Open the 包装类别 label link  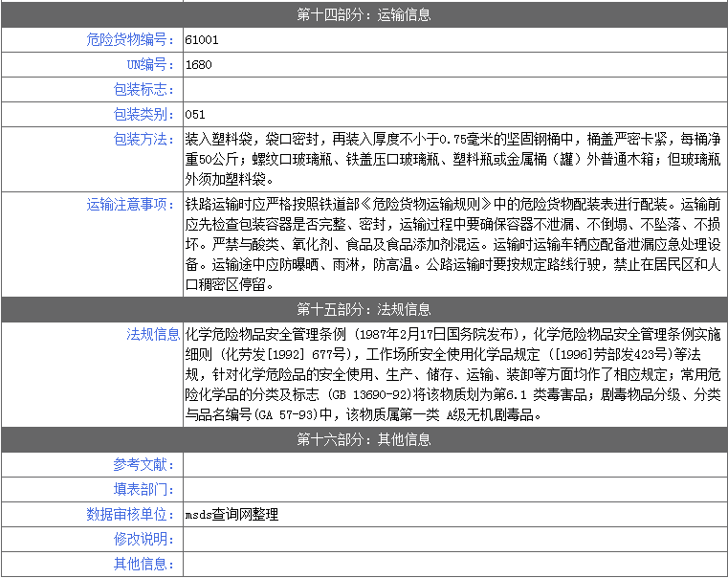(143, 114)
